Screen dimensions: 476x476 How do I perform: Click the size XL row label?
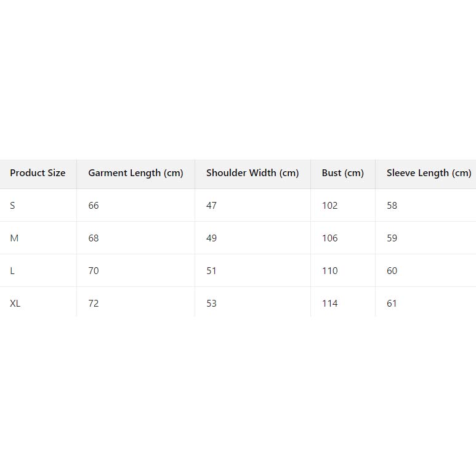pyautogui.click(x=15, y=304)
